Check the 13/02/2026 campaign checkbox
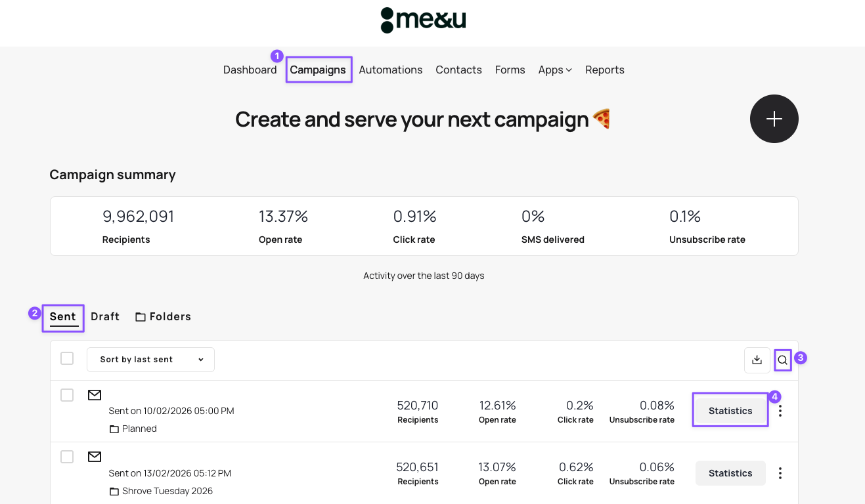Viewport: 865px width, 504px height. (67, 457)
